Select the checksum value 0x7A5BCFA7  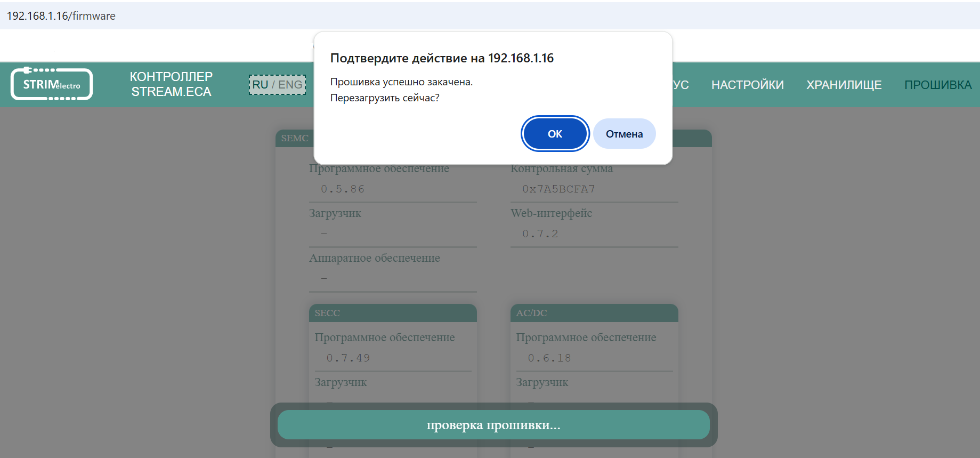click(x=558, y=189)
